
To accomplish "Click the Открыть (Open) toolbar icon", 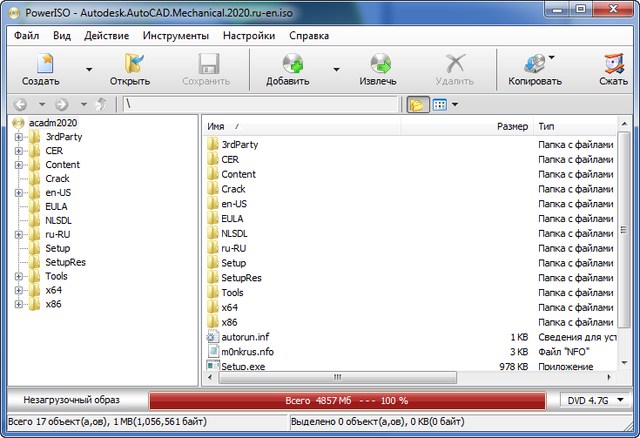I will 129,65.
